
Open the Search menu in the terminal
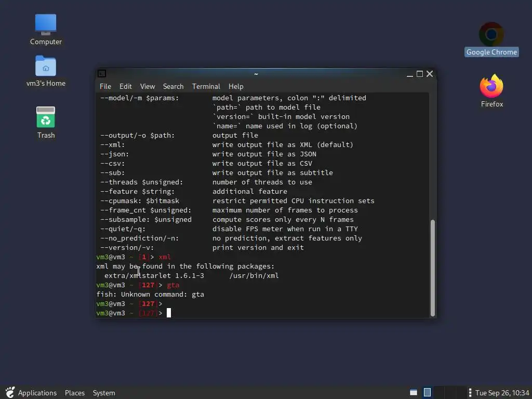pyautogui.click(x=173, y=87)
